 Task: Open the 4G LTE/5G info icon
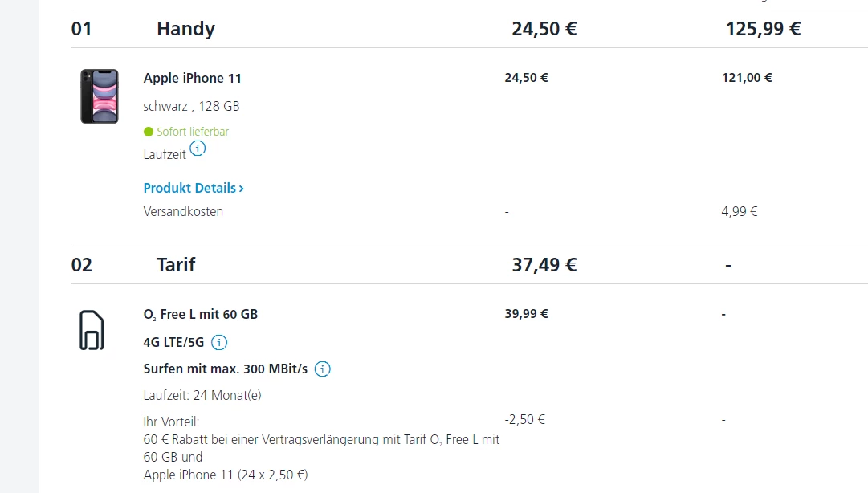(219, 343)
